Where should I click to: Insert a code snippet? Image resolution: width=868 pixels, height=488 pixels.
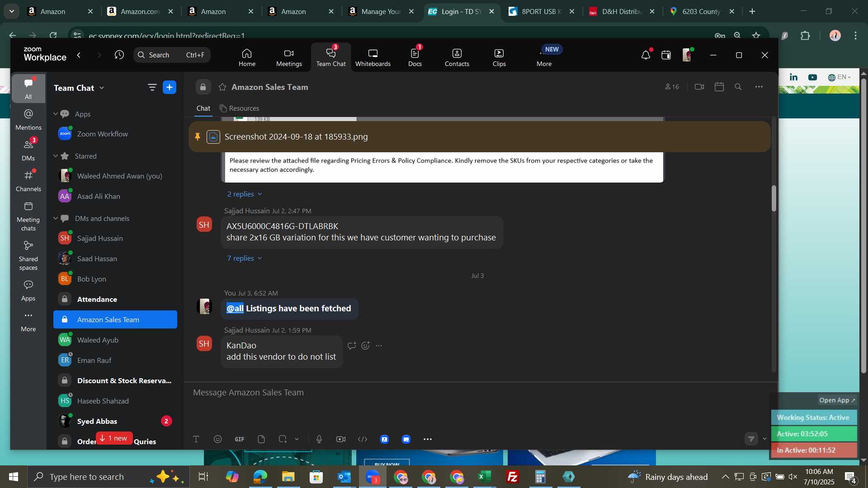(x=363, y=439)
